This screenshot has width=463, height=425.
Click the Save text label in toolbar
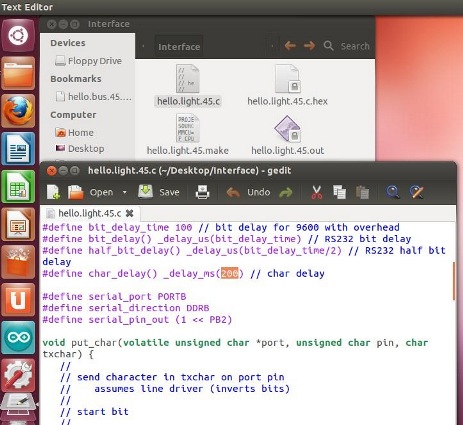169,192
